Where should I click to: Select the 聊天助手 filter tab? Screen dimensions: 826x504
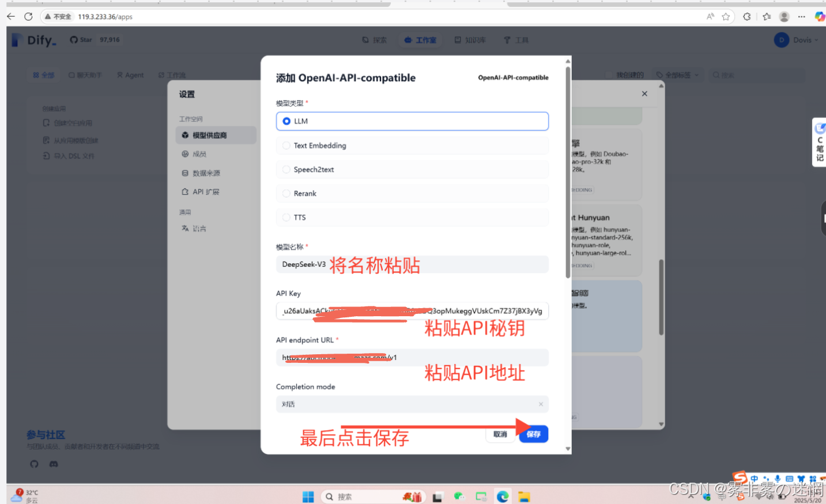click(85, 75)
